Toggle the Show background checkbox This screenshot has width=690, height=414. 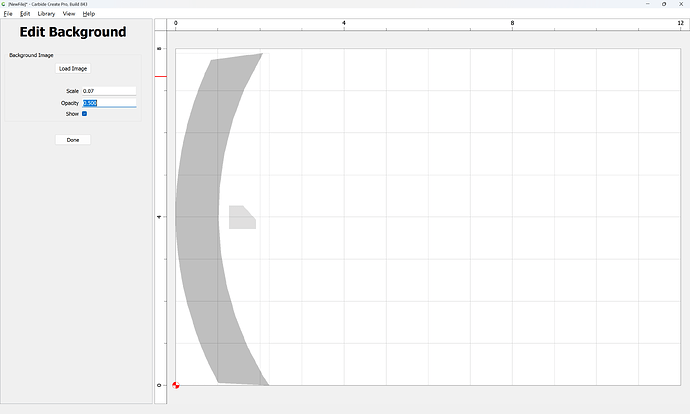[x=84, y=114]
